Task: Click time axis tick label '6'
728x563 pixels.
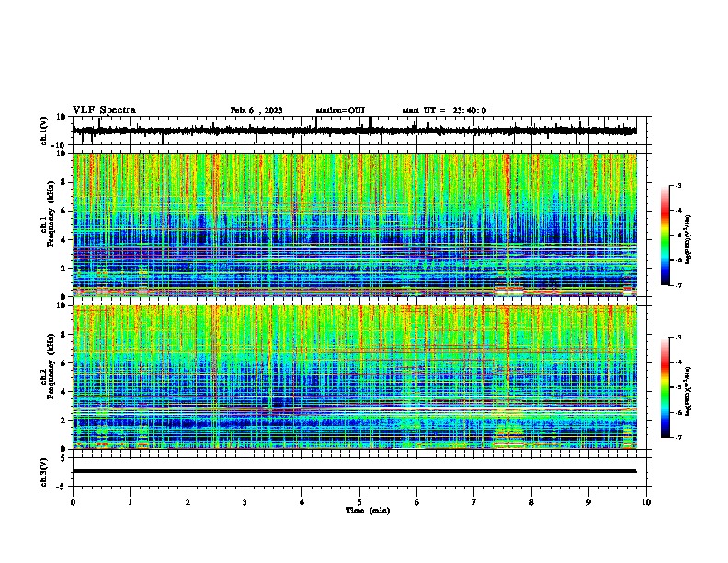Action: coord(417,502)
